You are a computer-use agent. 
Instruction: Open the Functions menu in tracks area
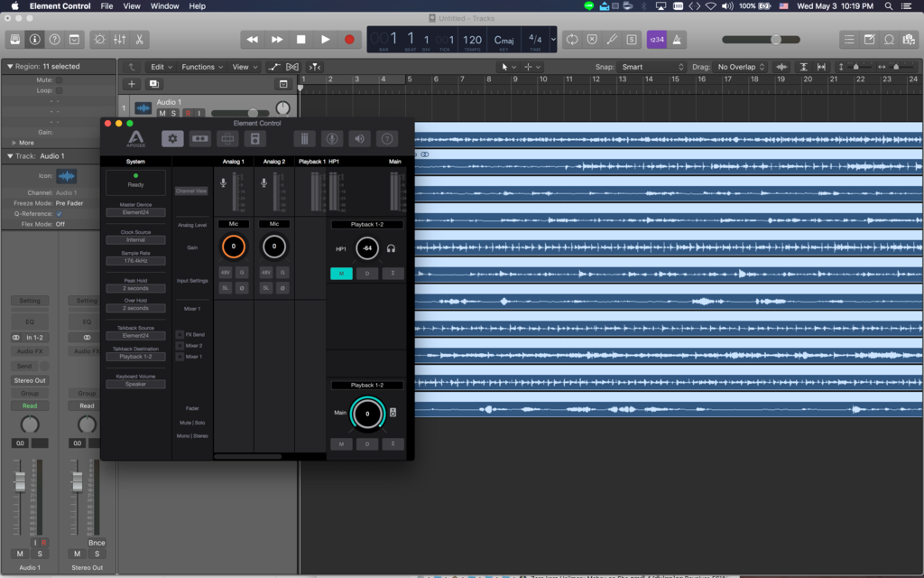201,67
